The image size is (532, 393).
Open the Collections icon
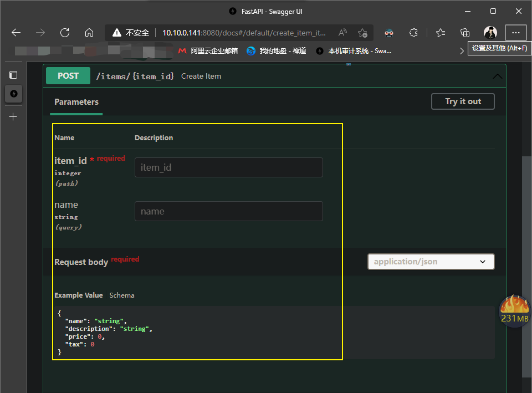[x=465, y=33]
